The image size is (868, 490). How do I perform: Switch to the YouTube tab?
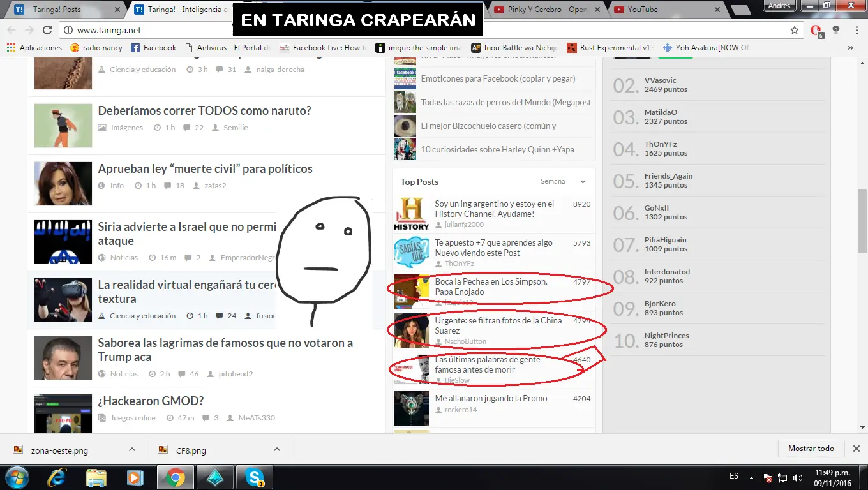pyautogui.click(x=666, y=10)
